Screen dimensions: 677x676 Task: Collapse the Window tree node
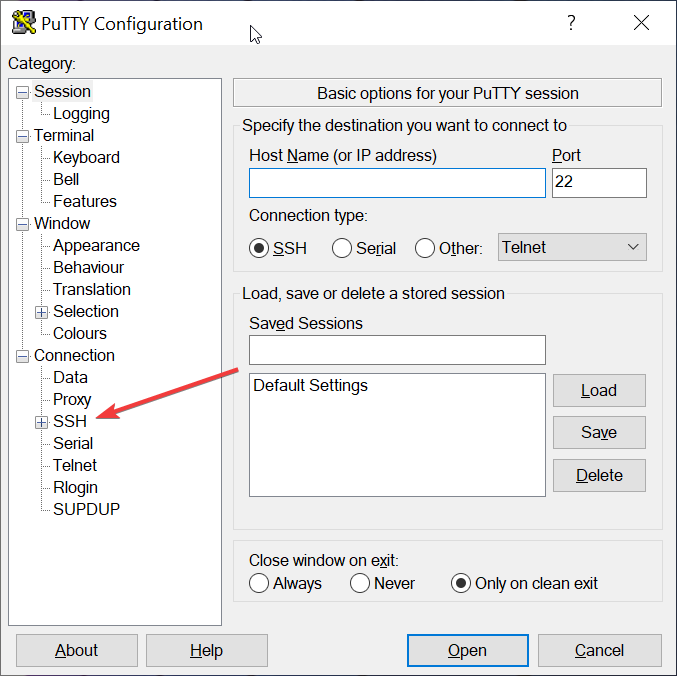(x=22, y=224)
